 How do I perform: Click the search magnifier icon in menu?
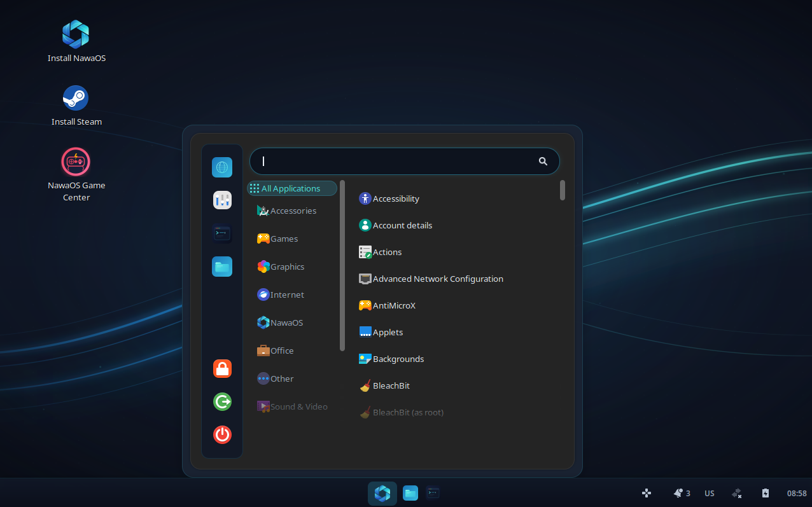[543, 162]
